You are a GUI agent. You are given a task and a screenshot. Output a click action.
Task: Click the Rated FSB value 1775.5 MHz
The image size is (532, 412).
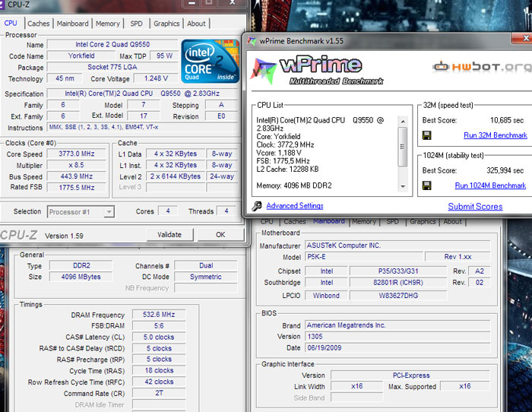(x=77, y=188)
